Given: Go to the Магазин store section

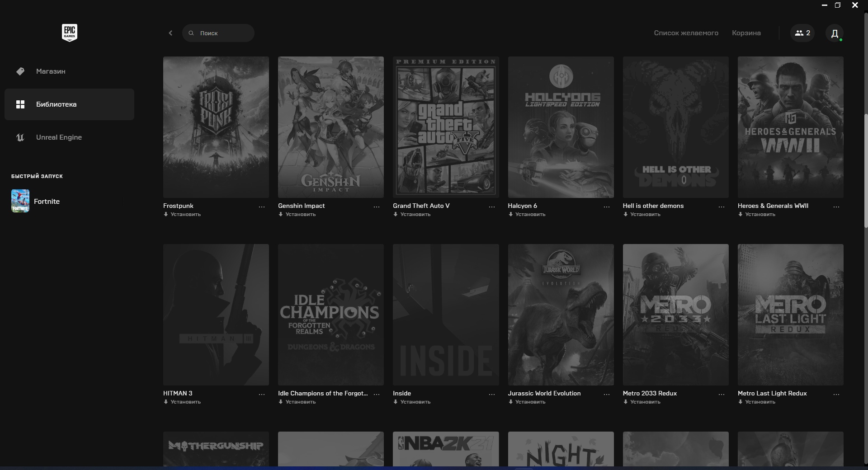Looking at the screenshot, I should (51, 71).
